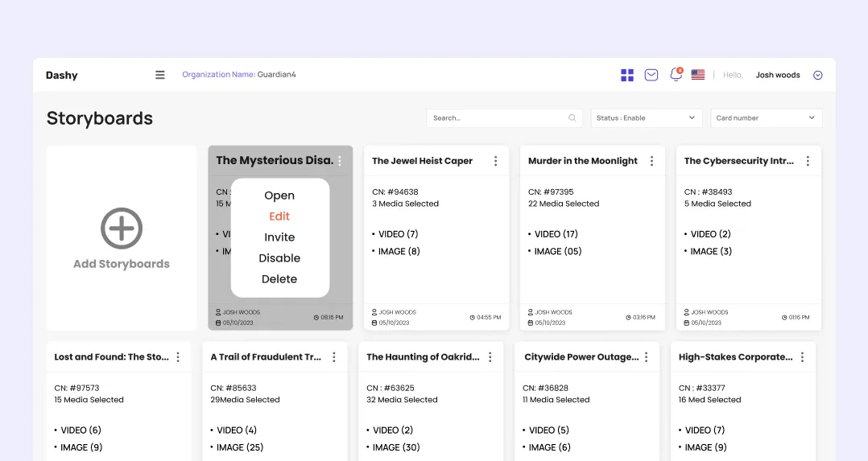This screenshot has width=868, height=461.
Task: Choose Edit in the context menu
Action: (279, 216)
